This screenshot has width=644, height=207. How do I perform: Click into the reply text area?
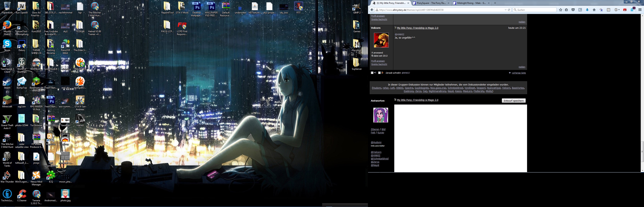tap(461, 138)
